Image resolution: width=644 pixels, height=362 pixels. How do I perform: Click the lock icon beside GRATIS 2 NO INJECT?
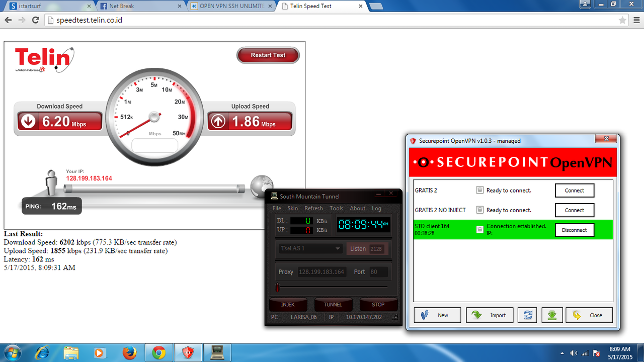point(480,210)
